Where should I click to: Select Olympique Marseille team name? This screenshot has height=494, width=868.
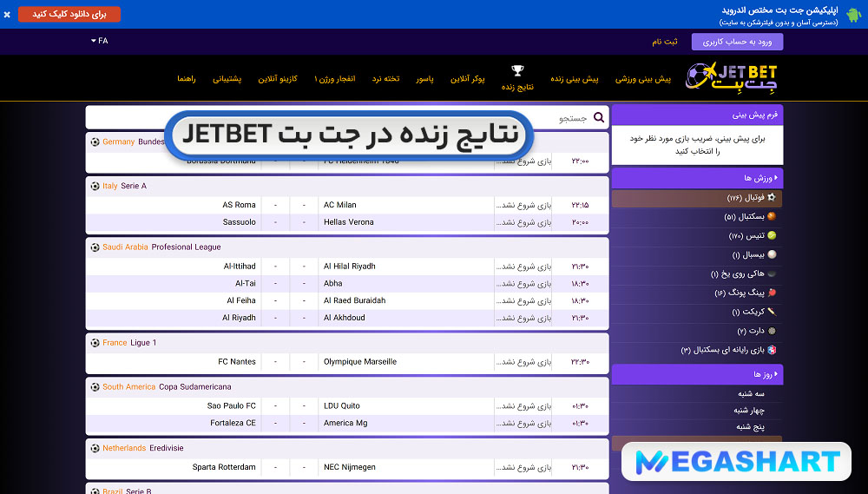pos(360,362)
